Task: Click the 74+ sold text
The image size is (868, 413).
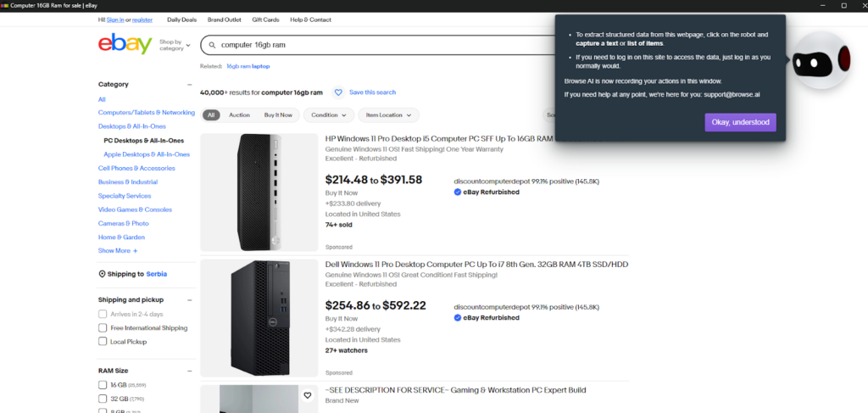Action: click(x=339, y=225)
